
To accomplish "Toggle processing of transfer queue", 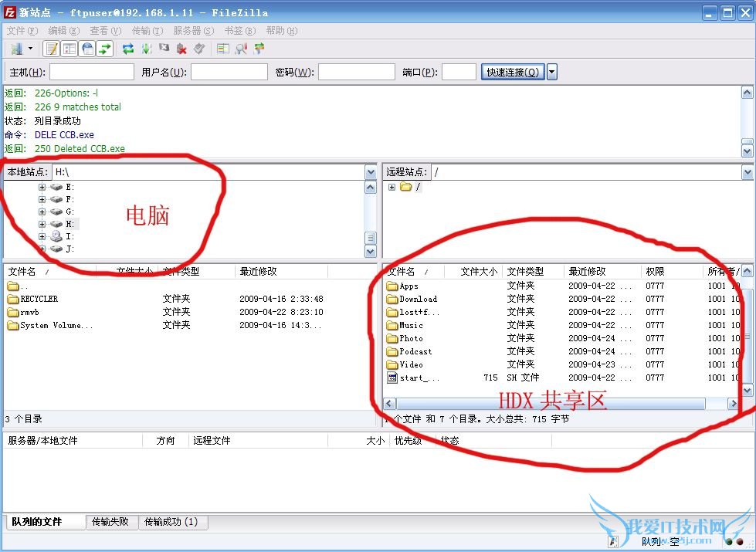I will (x=147, y=49).
